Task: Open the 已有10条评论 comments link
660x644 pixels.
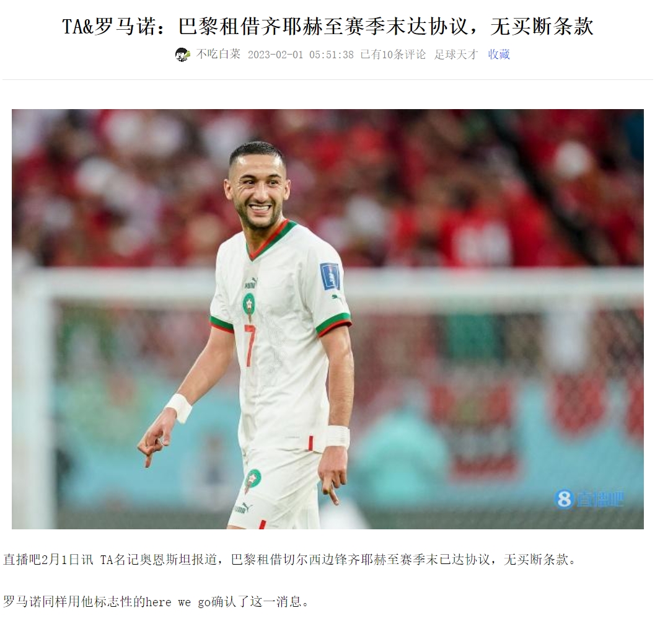Action: 393,55
